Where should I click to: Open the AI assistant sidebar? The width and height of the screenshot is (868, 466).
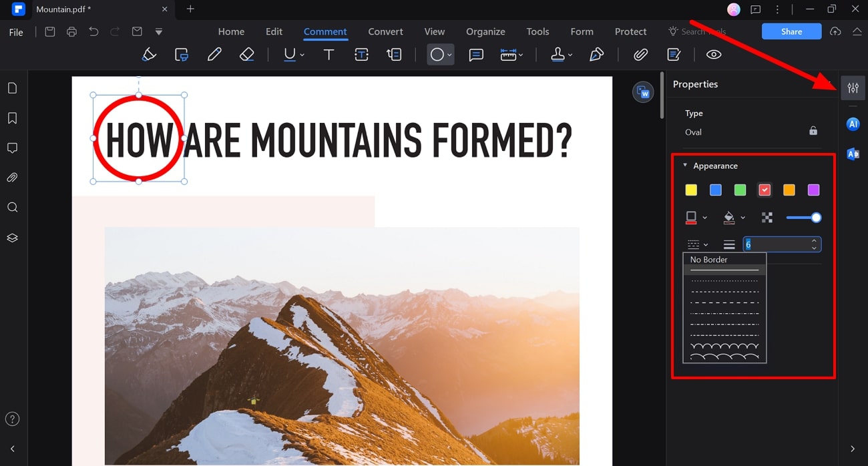click(853, 124)
